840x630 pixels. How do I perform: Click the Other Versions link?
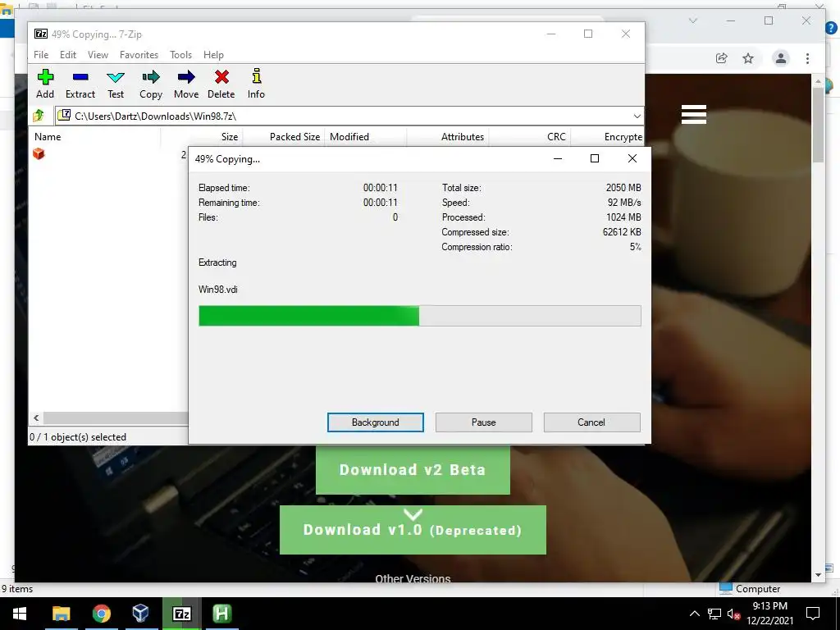pyautogui.click(x=413, y=578)
